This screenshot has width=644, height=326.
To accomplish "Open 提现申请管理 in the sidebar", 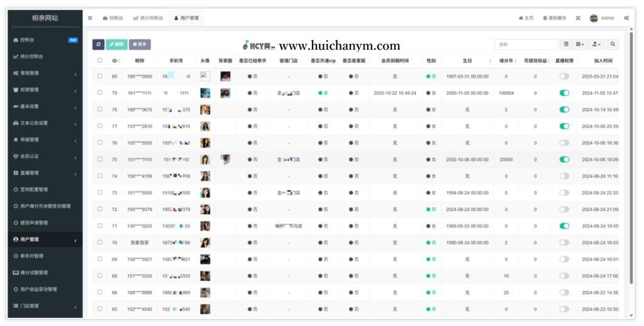I will (x=43, y=223).
